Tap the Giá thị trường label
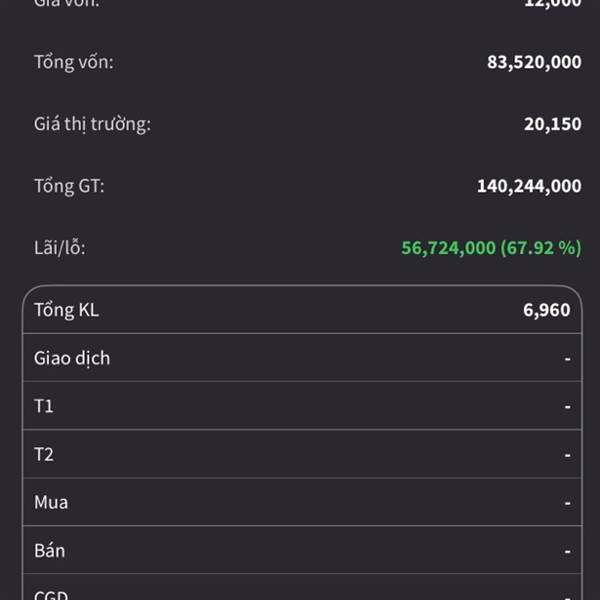Viewport: 600px width, 600px height. 92,124
